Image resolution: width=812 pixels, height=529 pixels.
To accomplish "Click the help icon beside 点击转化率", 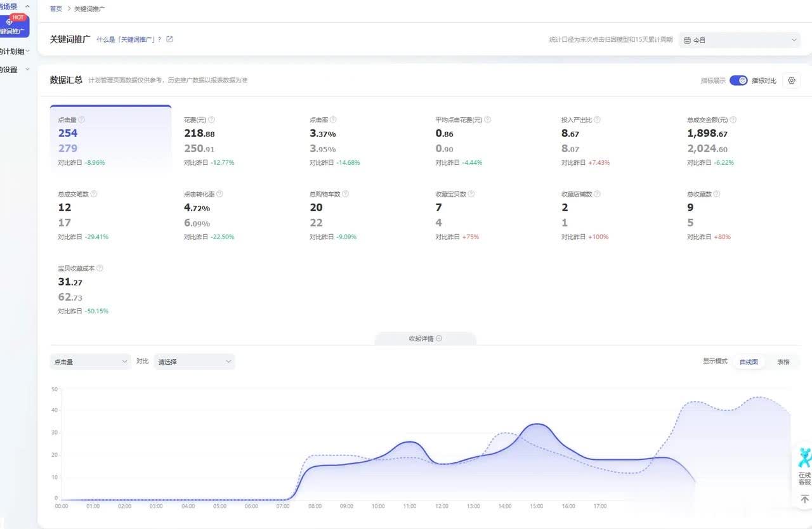I will point(219,194).
